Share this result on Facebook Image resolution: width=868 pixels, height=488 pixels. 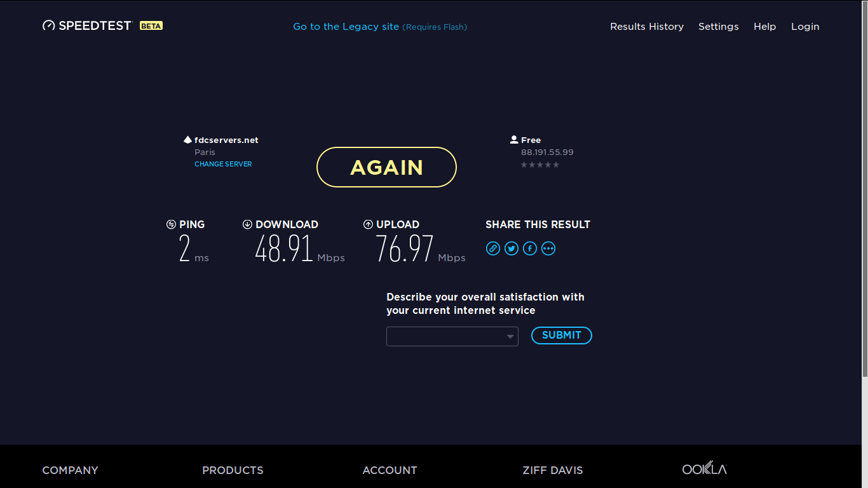tap(530, 248)
